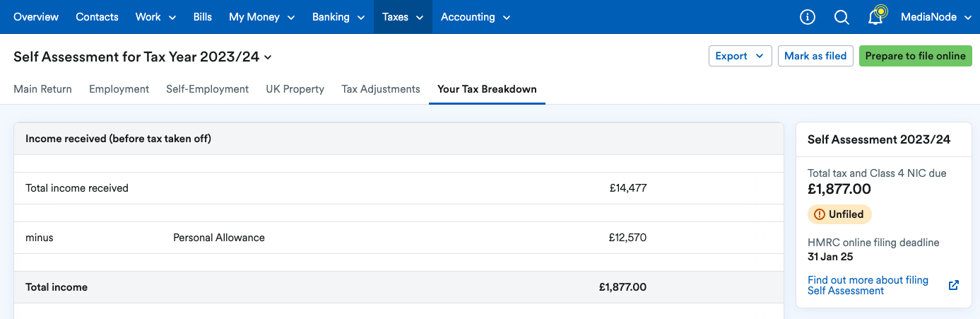Expand the Taxes menu
Viewport: 980px width, 319px height.
(403, 17)
